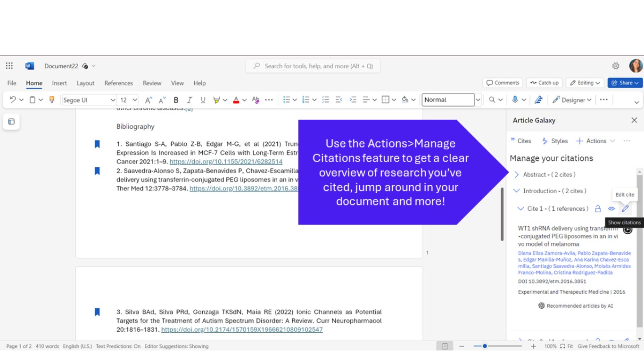Switch to the page layout view icon
Viewport: 644px width, 362px height.
(445, 346)
